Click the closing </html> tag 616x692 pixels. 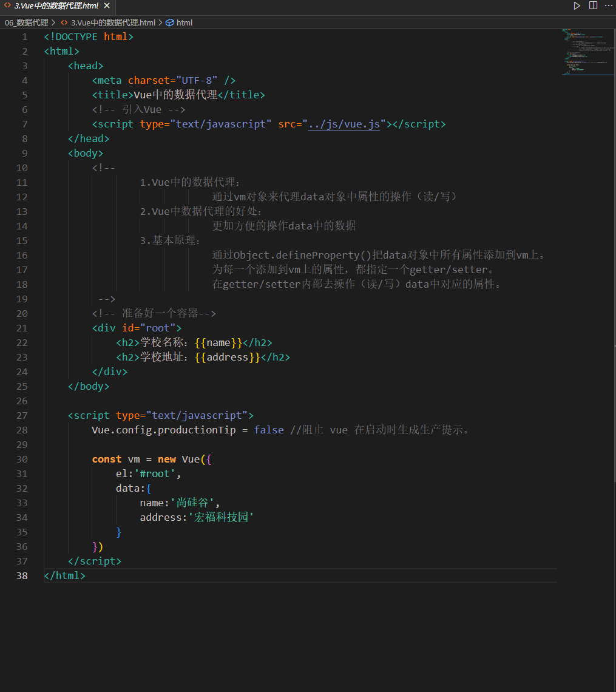65,575
